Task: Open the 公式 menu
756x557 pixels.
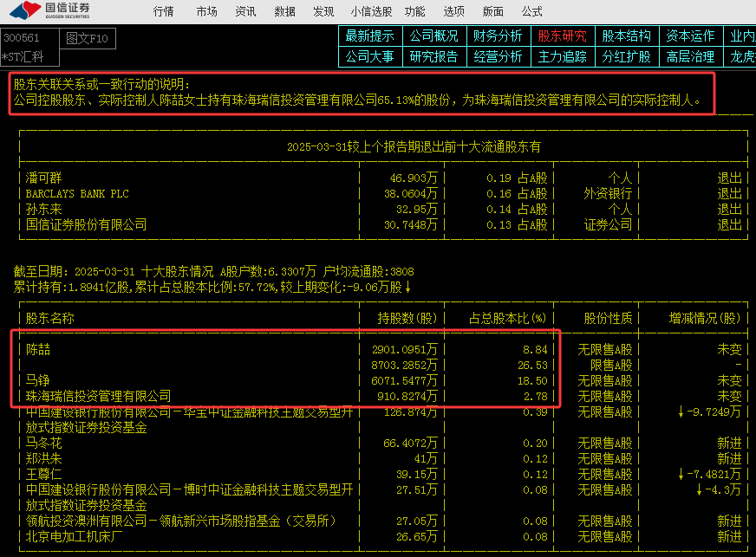Action: point(531,11)
